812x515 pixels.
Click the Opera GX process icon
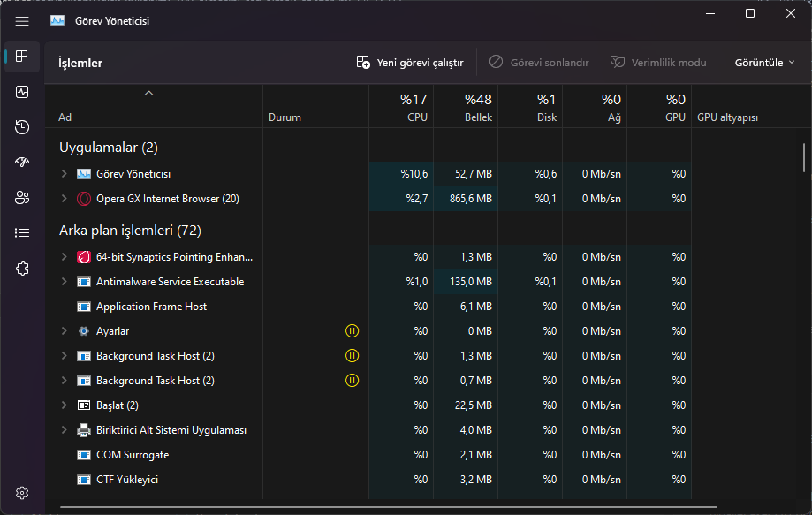[x=83, y=199]
